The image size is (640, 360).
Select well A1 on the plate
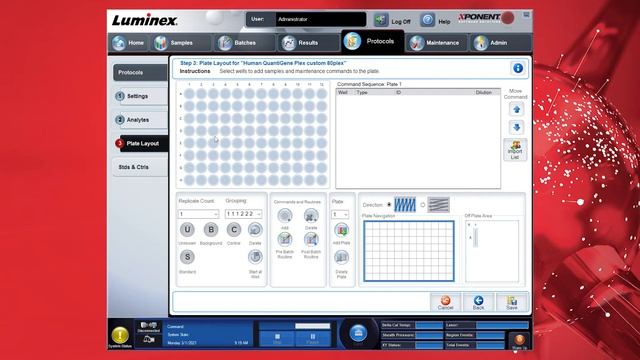pyautogui.click(x=189, y=94)
